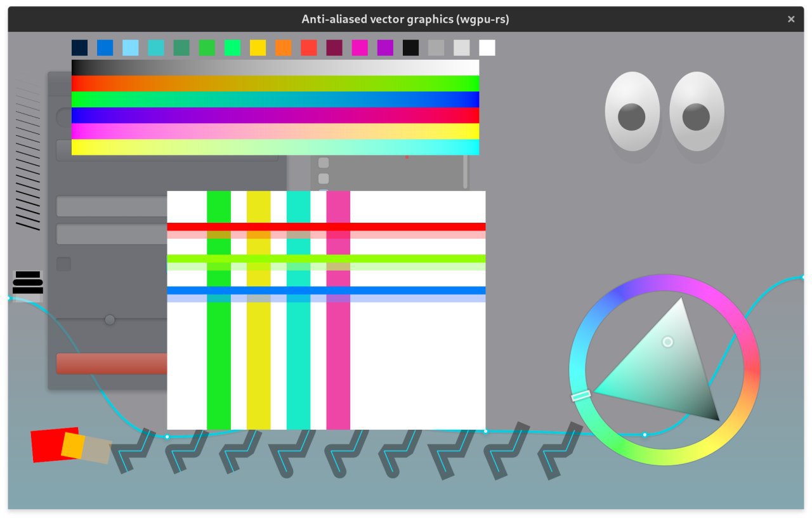
Task: Click the turquoise vertical stripe in the white panel
Action: click(298, 310)
